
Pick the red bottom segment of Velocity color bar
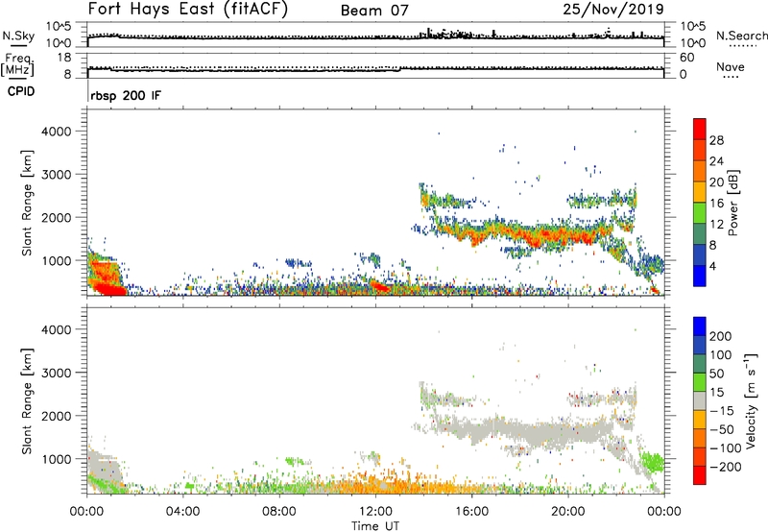click(700, 475)
